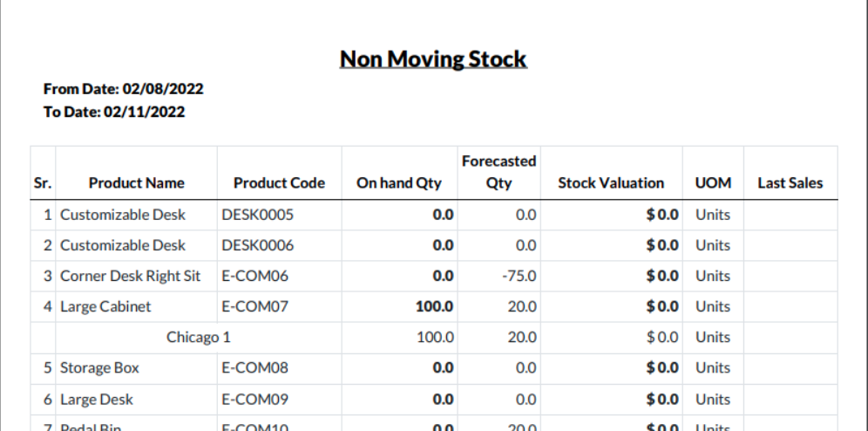868x431 pixels.
Task: Select product code DESK0005
Action: pos(257,215)
